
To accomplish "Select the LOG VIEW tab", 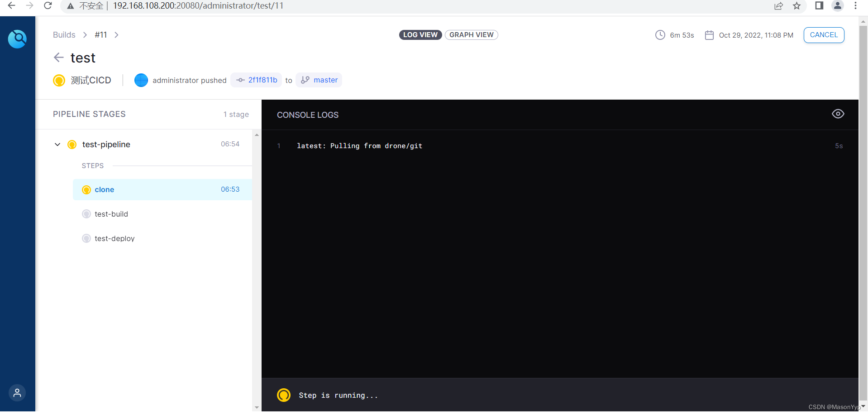I will (420, 35).
